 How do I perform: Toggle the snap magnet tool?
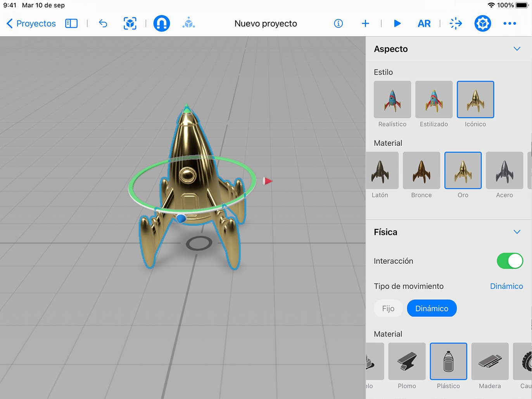162,24
